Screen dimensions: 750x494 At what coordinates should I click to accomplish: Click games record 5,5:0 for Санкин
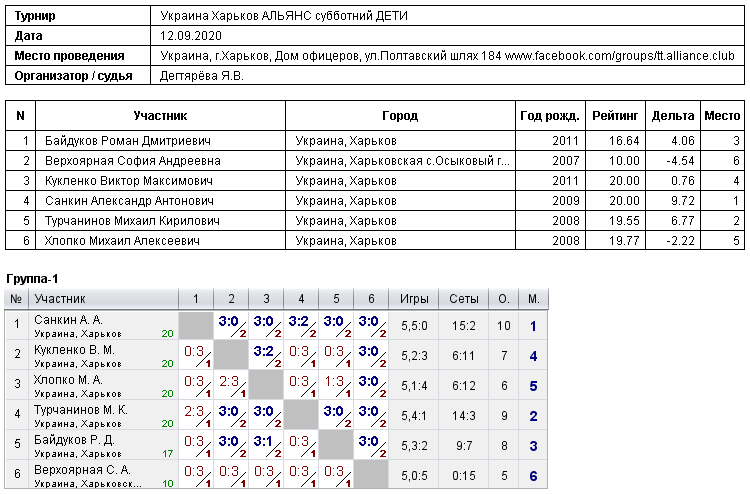tap(414, 326)
